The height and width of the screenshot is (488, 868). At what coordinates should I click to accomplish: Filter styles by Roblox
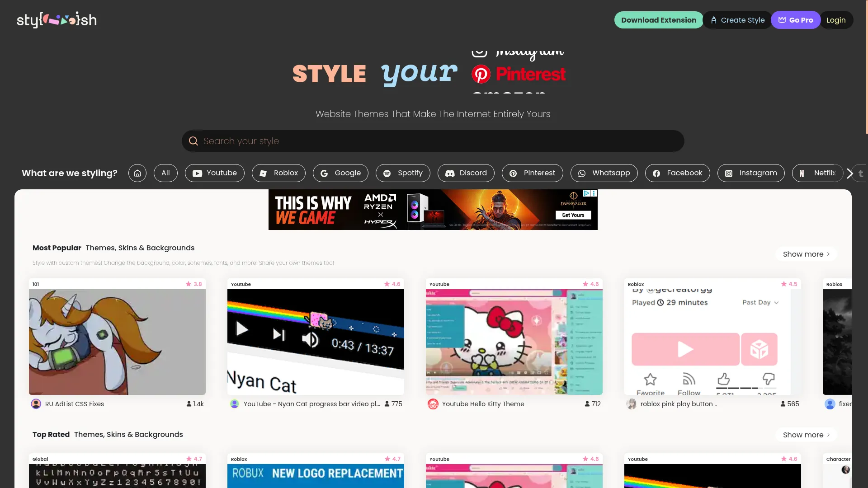[278, 173]
